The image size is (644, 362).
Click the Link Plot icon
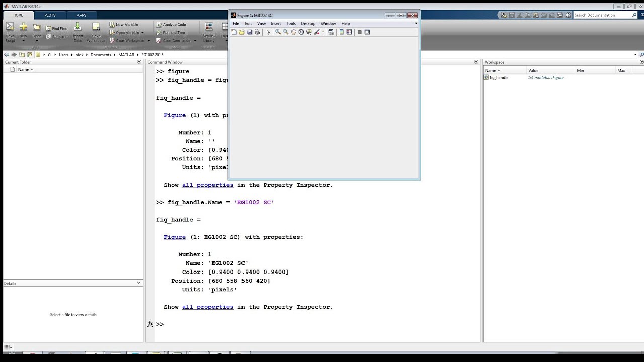331,32
